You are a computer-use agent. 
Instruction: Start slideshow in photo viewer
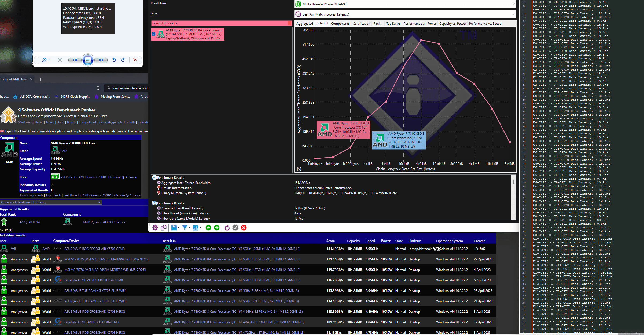click(x=88, y=60)
